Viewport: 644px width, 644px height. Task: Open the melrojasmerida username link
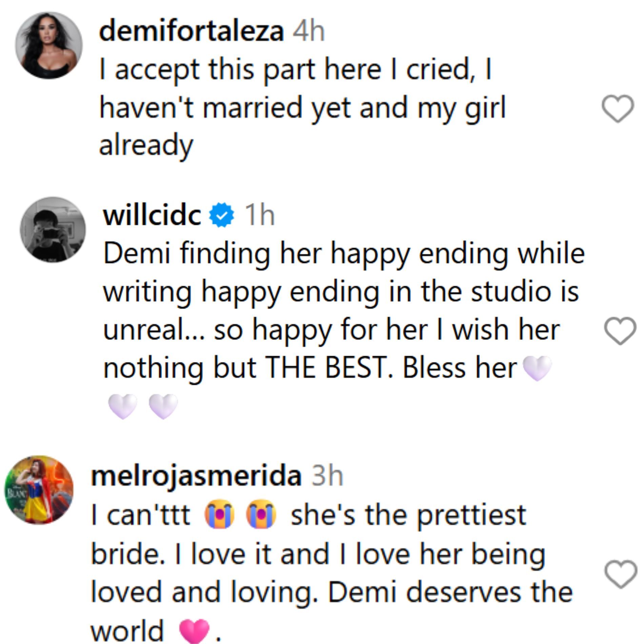[x=196, y=476]
